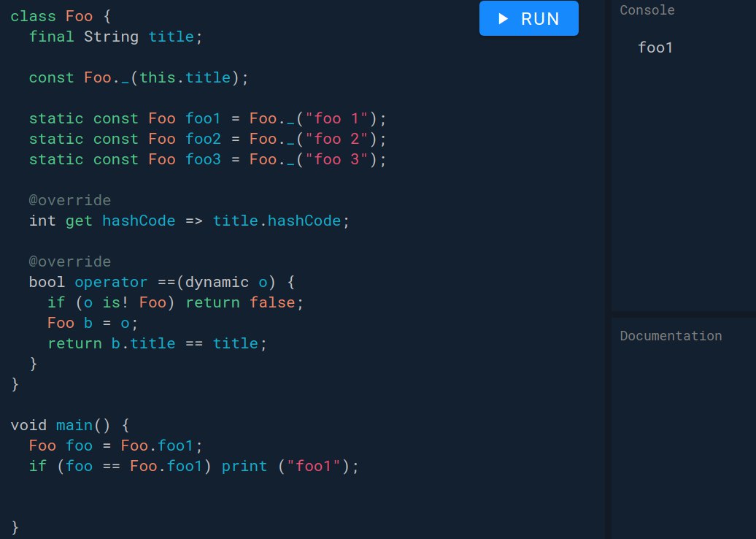Click the 'if (o is! Foo) return false;' line
Screen dimensions: 756x539
tap(175, 302)
